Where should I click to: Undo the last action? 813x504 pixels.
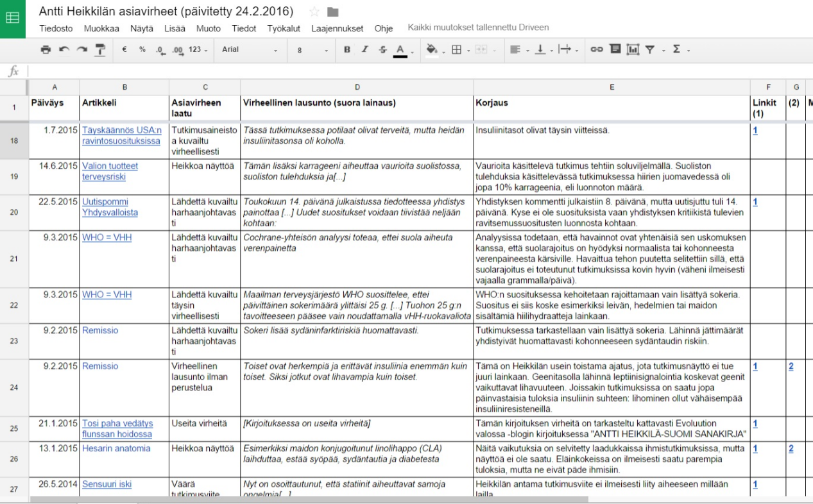[64, 49]
